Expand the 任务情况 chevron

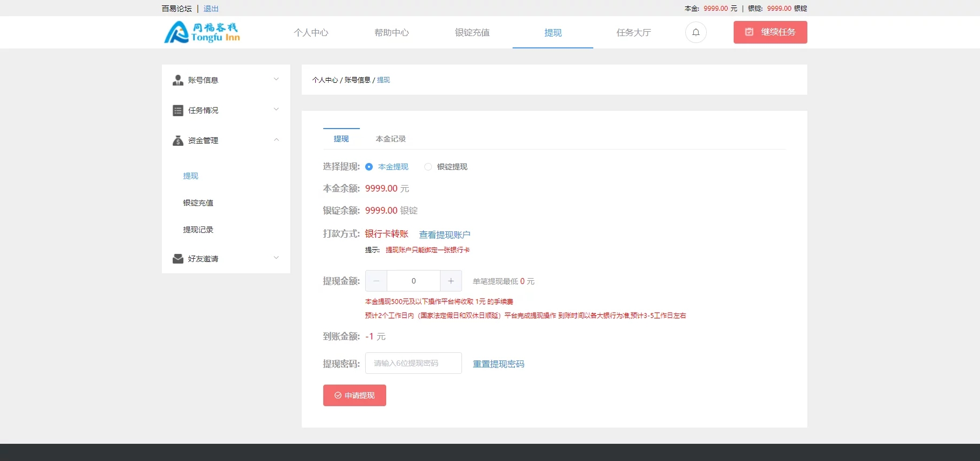click(276, 110)
